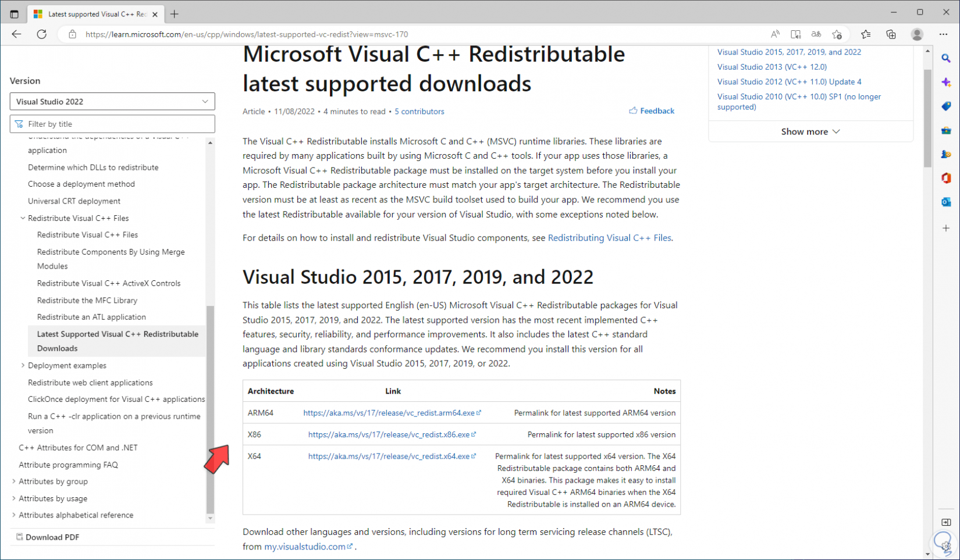Jump to Visual Studio 2012 Update 4 section

(x=790, y=81)
